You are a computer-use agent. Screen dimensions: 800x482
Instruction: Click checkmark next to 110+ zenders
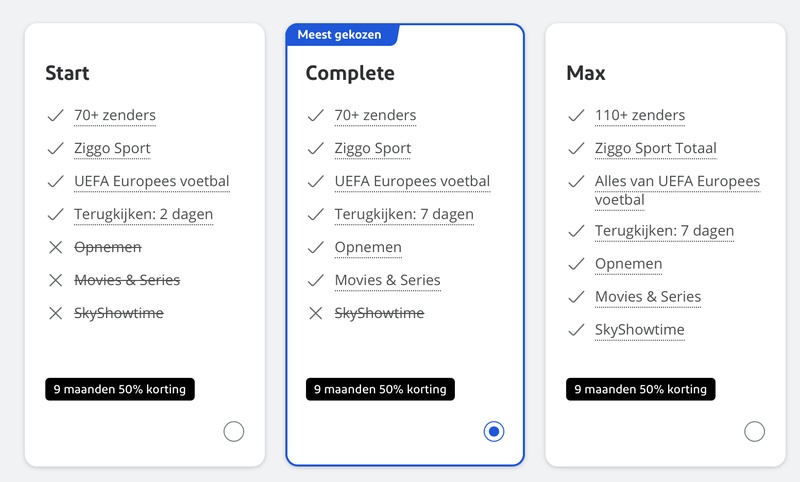576,115
